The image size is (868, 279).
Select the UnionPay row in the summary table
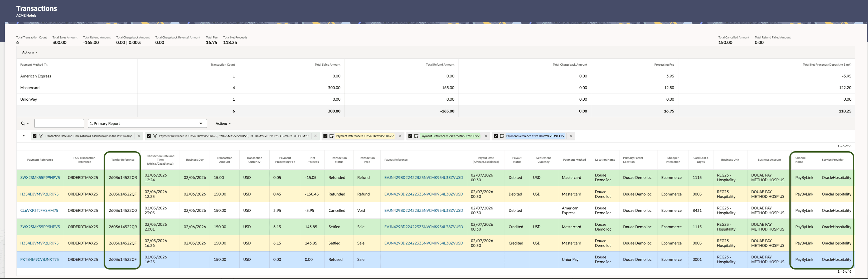(436, 99)
